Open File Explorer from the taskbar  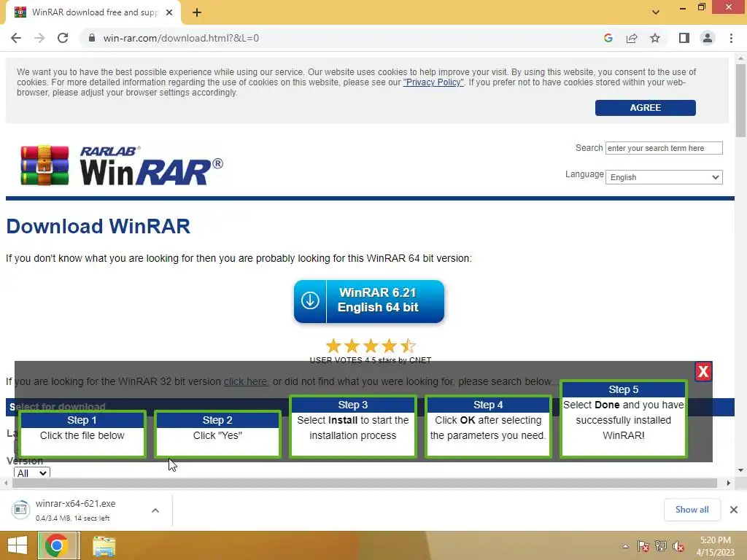point(104,546)
